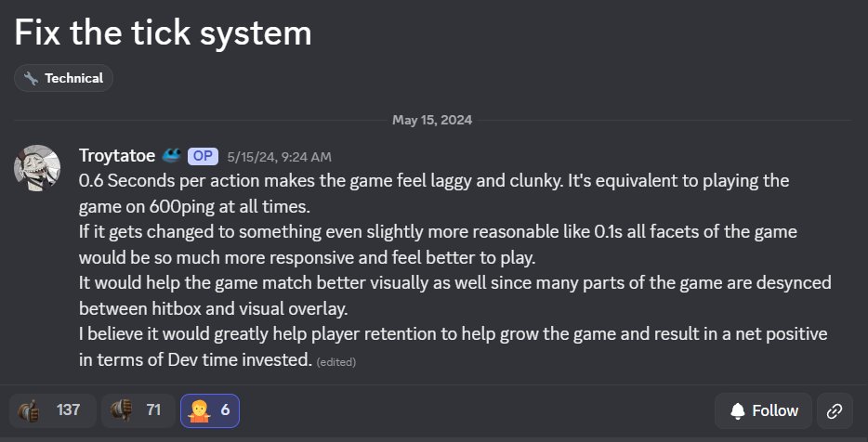Click the wrench icon in the Technical tag
Image resolution: width=868 pixels, height=442 pixels.
pyautogui.click(x=31, y=79)
